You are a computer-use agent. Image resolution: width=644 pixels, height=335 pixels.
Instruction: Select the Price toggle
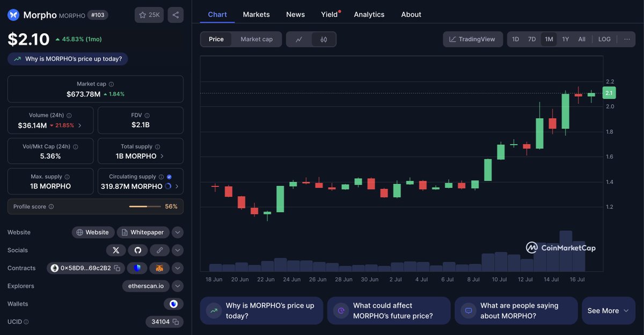click(216, 39)
